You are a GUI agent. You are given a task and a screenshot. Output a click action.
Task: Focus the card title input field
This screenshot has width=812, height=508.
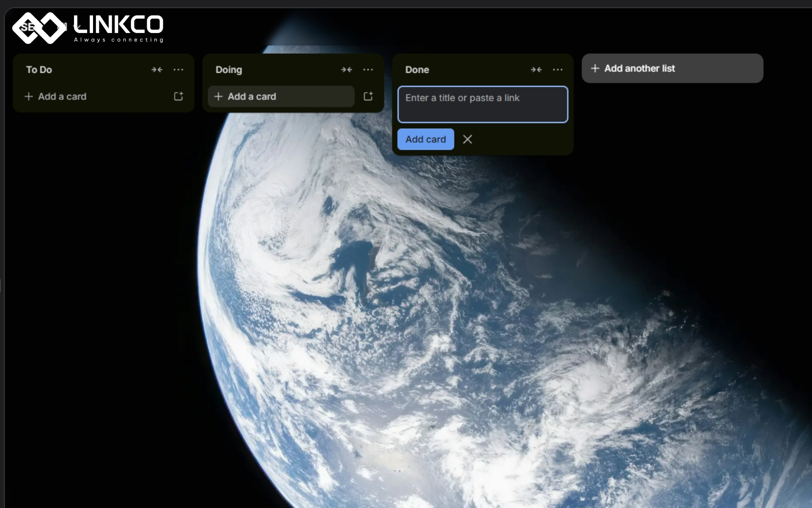[x=483, y=105]
